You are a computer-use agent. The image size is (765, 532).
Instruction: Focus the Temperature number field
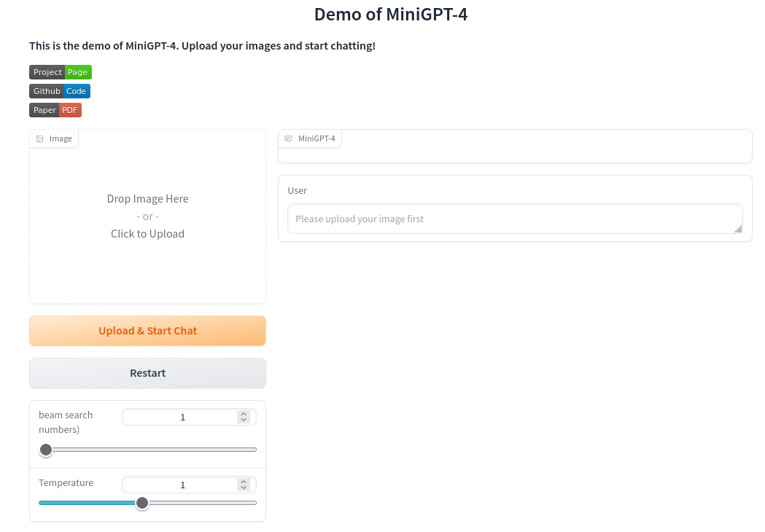click(182, 485)
